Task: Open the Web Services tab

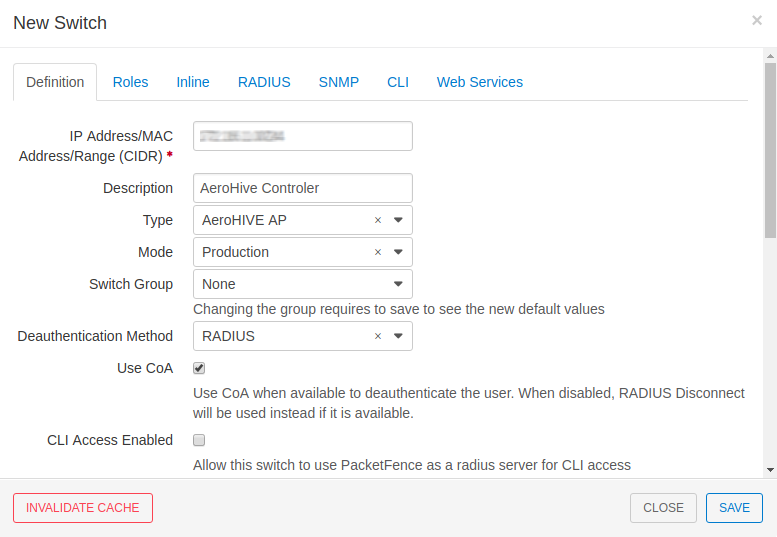Action: (x=480, y=82)
